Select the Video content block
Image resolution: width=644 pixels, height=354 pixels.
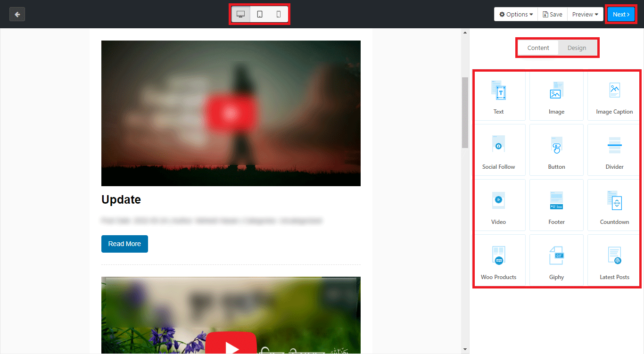499,205
